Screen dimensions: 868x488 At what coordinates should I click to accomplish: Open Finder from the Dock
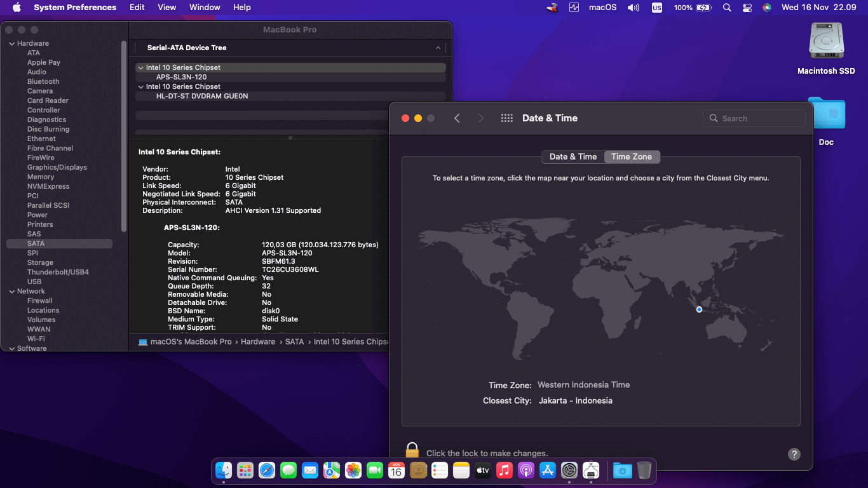click(x=224, y=470)
